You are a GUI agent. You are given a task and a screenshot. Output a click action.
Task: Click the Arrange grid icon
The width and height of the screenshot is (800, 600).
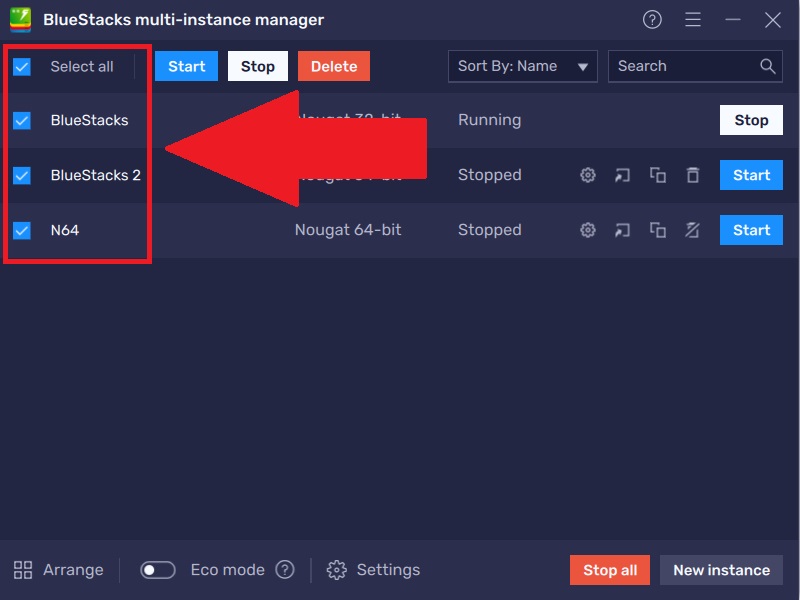23,570
